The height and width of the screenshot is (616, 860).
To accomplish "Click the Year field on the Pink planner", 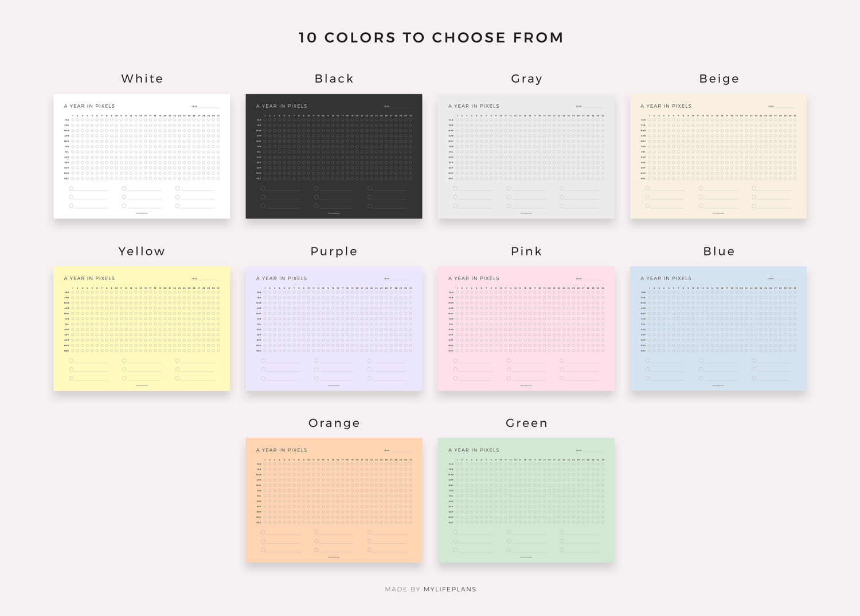I will [592, 278].
